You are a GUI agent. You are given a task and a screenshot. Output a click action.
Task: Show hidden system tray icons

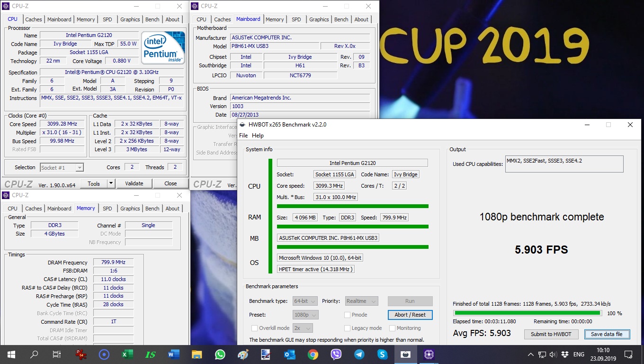point(531,354)
